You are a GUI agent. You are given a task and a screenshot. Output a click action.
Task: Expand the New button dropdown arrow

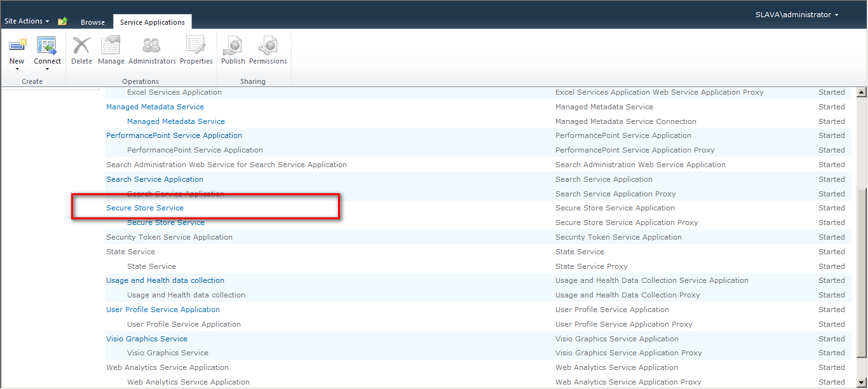(17, 68)
